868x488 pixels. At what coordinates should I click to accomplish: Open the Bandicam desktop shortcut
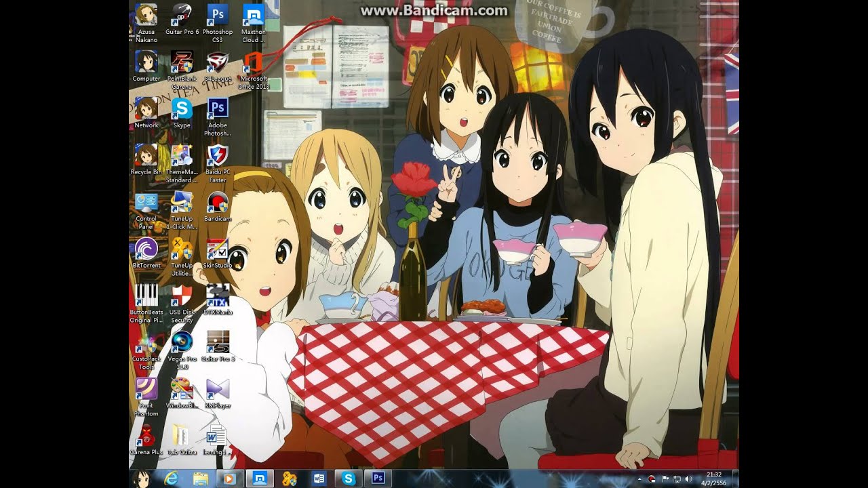point(218,206)
